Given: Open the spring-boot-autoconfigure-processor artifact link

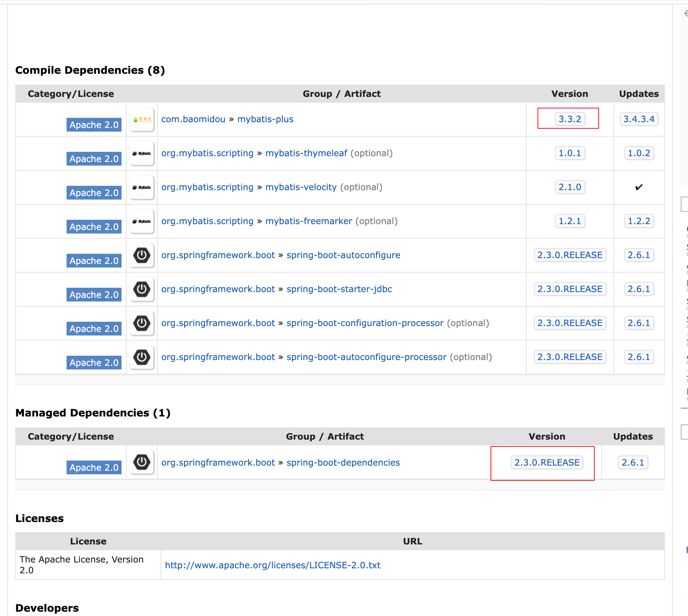Looking at the screenshot, I should (x=366, y=357).
